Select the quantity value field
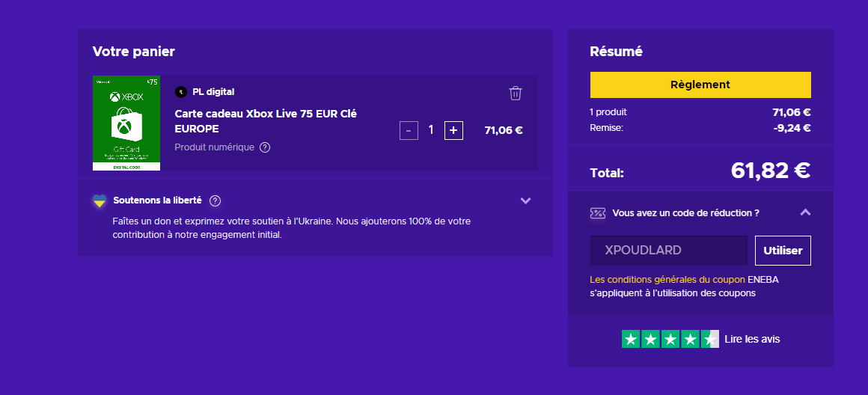The image size is (868, 395). tap(431, 130)
